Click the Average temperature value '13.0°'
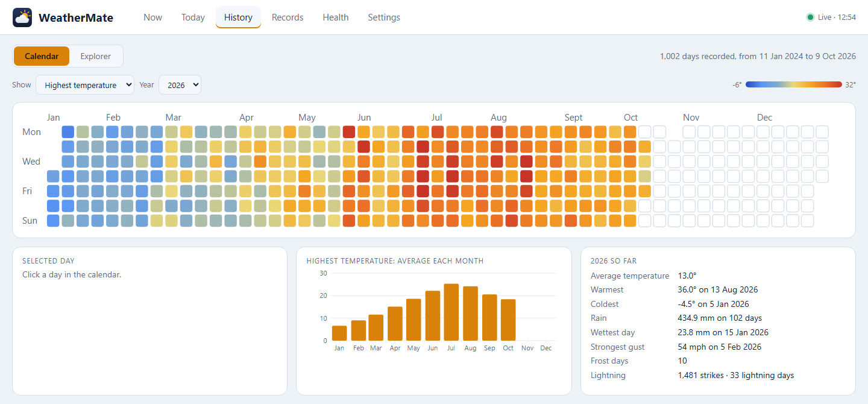The height and width of the screenshot is (404, 868). 687,276
